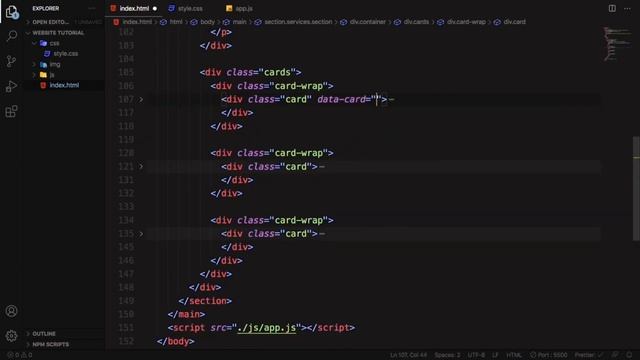Click section.services.section breadcrumb
The image size is (640, 360).
point(298,22)
